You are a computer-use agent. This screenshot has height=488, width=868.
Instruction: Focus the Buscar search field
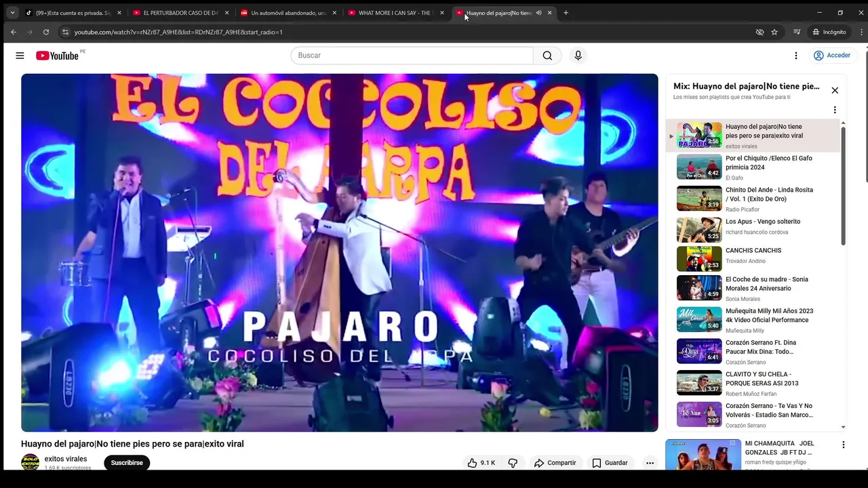pos(412,56)
